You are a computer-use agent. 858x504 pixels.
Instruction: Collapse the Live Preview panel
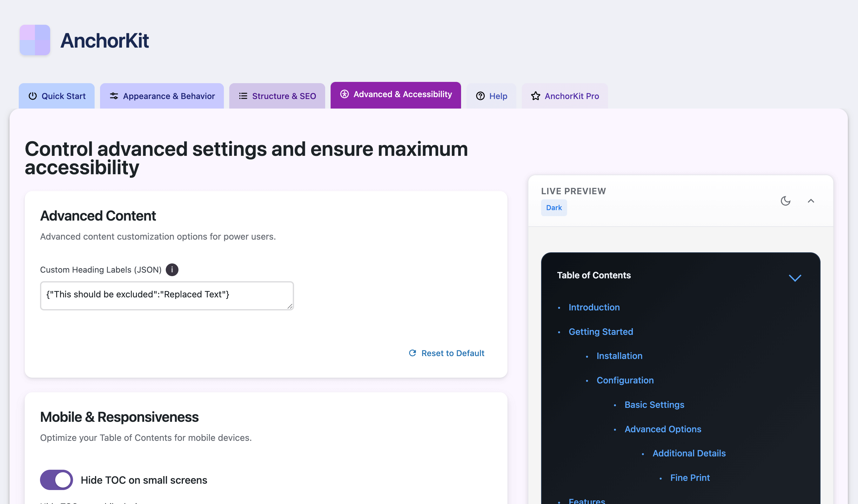click(811, 201)
